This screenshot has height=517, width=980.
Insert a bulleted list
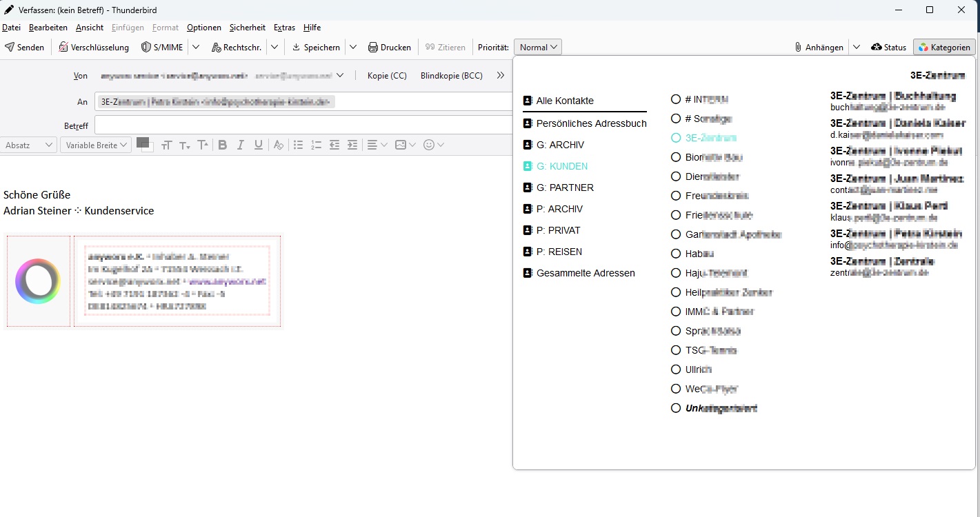coord(298,145)
